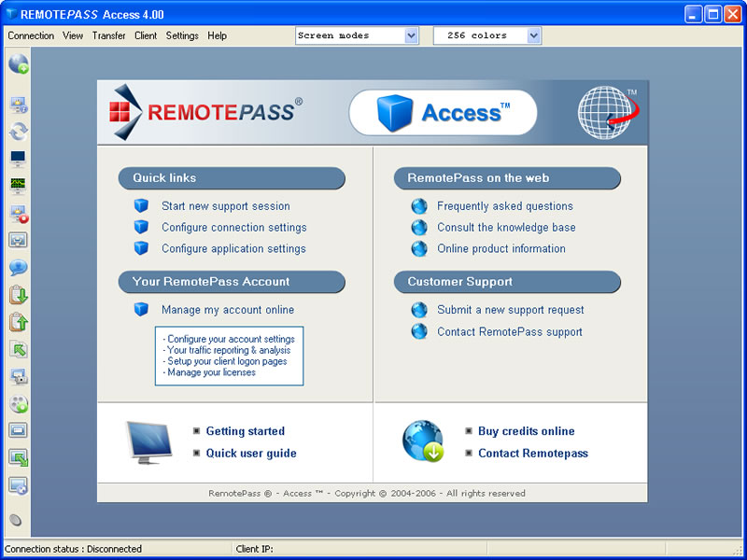The image size is (747, 560).
Task: Click Configure connection settings link
Action: [234, 228]
